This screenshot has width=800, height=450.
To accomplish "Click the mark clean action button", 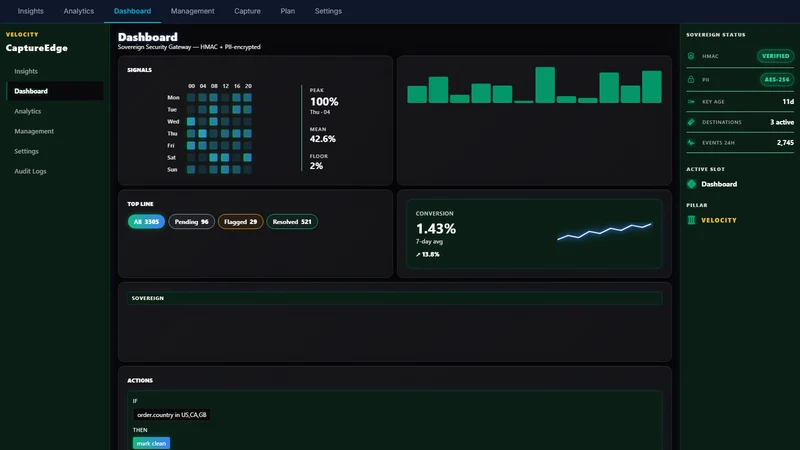I will click(x=151, y=443).
